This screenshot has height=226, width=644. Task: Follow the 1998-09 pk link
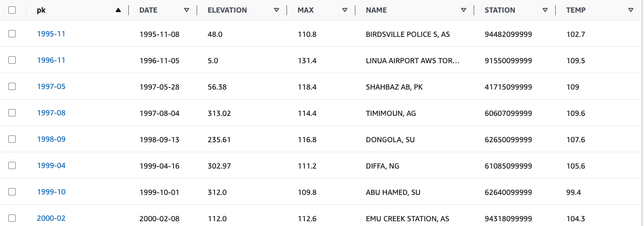point(51,139)
